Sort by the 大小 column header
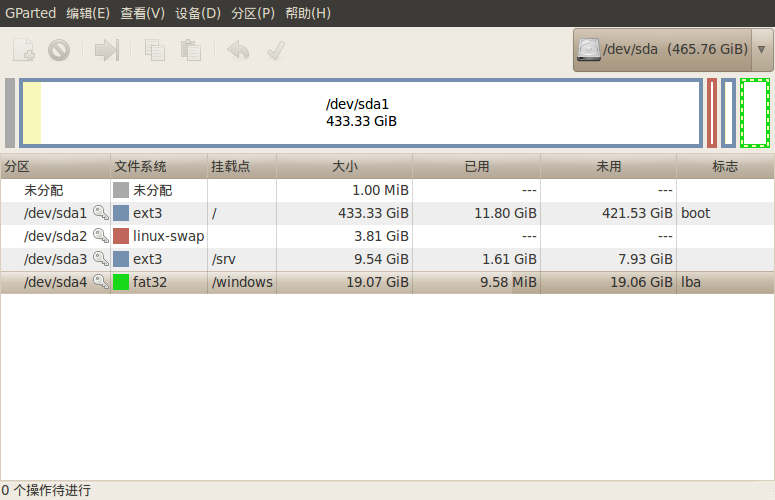Image resolution: width=775 pixels, height=500 pixels. point(344,166)
